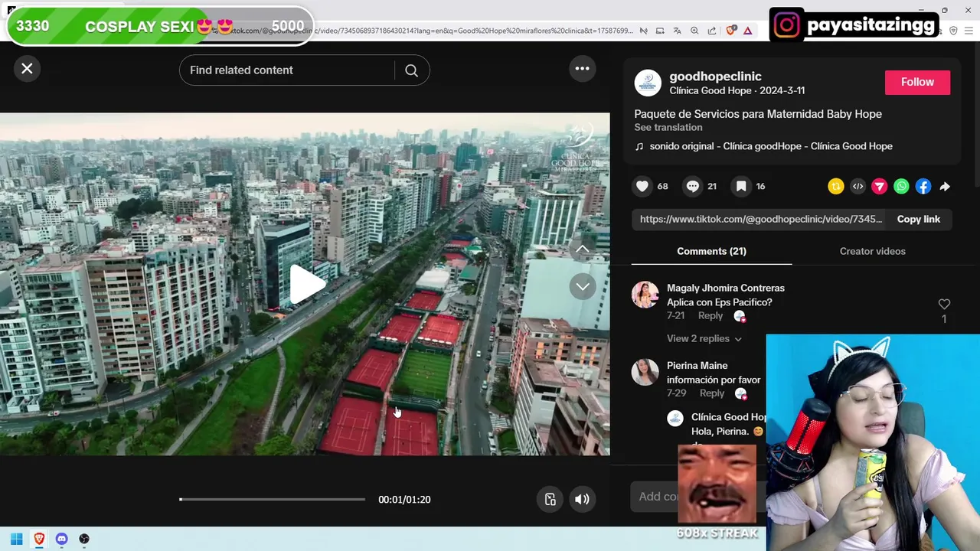Screen dimensions: 980x551
Task: Open the Windows Start menu
Action: click(x=16, y=539)
